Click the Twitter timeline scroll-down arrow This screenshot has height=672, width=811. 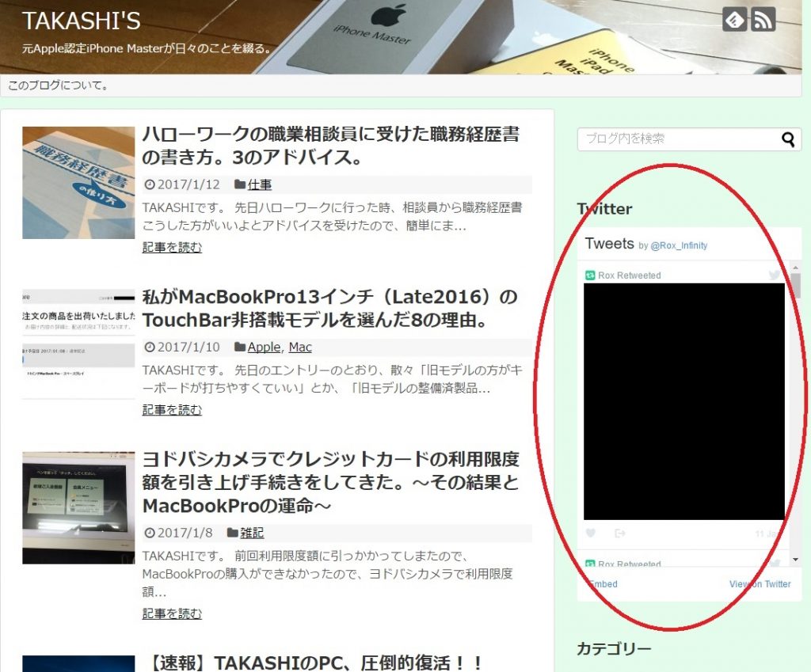click(x=795, y=560)
